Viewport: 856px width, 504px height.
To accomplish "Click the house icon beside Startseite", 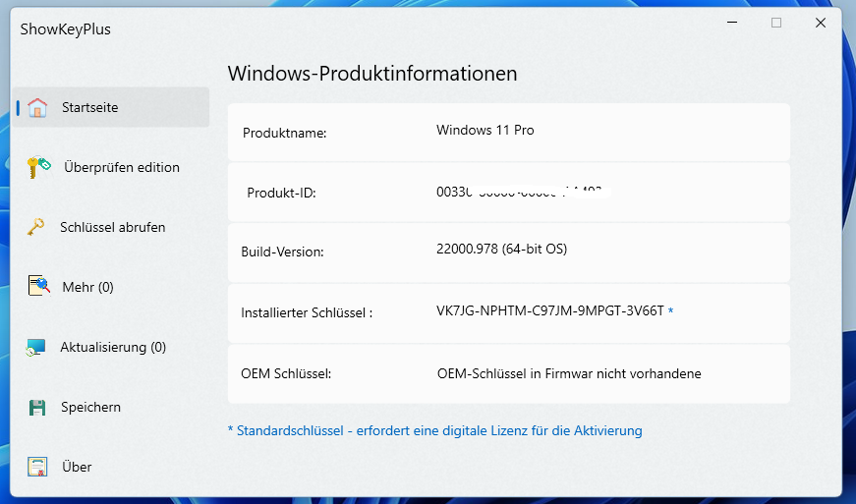I will (x=37, y=107).
